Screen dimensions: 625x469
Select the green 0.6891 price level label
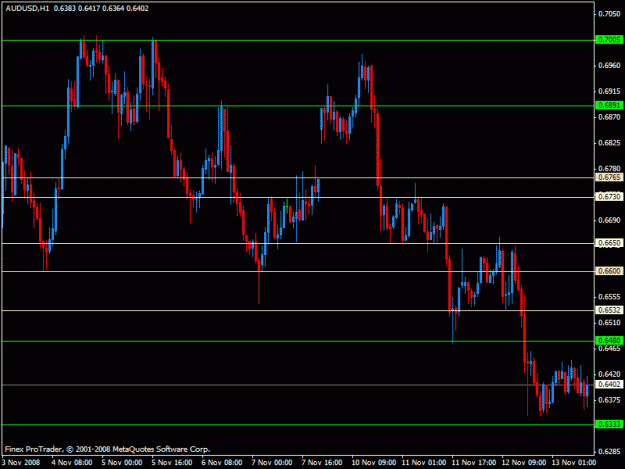coord(609,105)
